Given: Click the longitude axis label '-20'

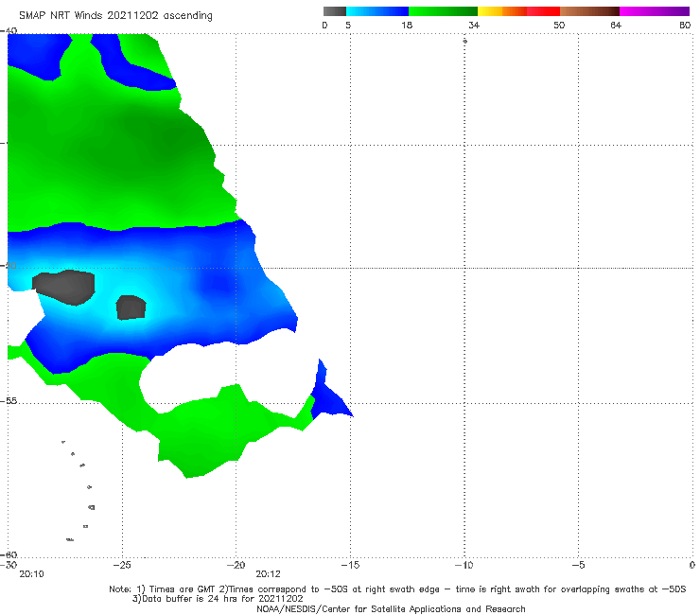Looking at the screenshot, I should [x=236, y=565].
